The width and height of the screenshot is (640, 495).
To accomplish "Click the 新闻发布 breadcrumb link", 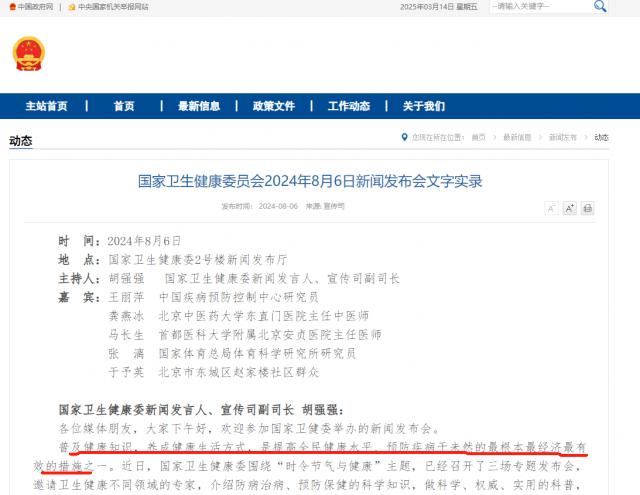I will [562, 137].
